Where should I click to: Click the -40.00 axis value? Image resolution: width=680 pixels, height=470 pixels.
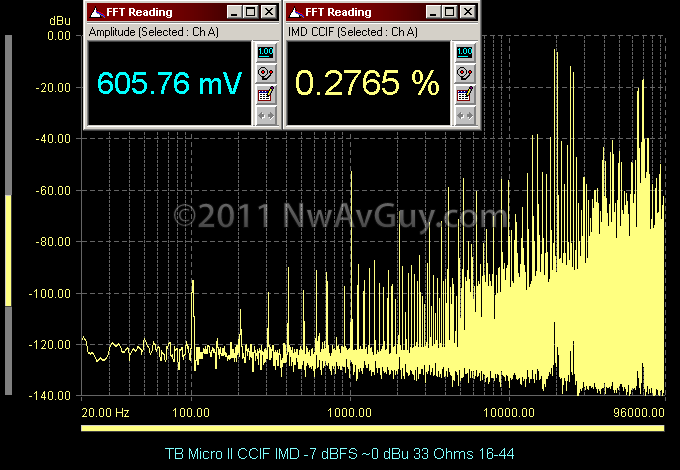(x=53, y=139)
